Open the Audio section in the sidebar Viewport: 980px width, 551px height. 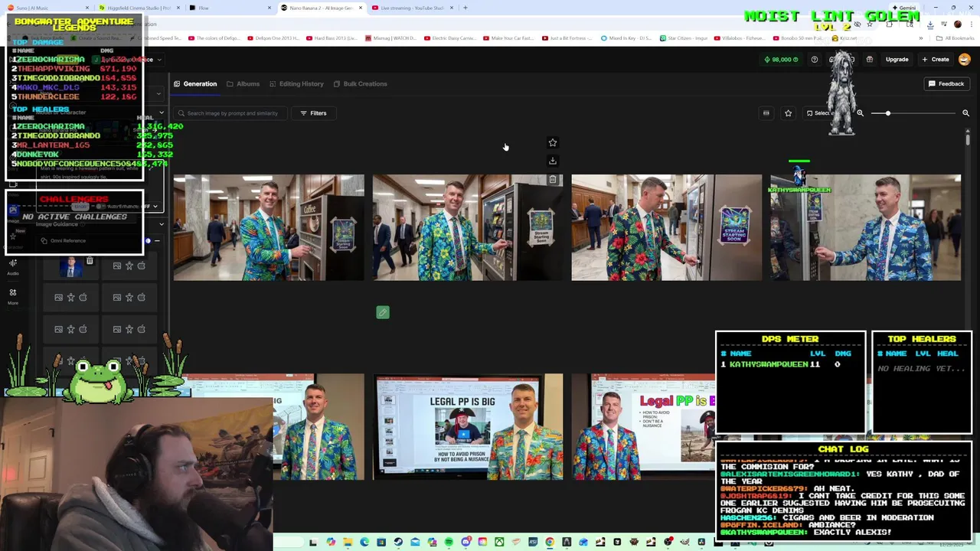(13, 266)
